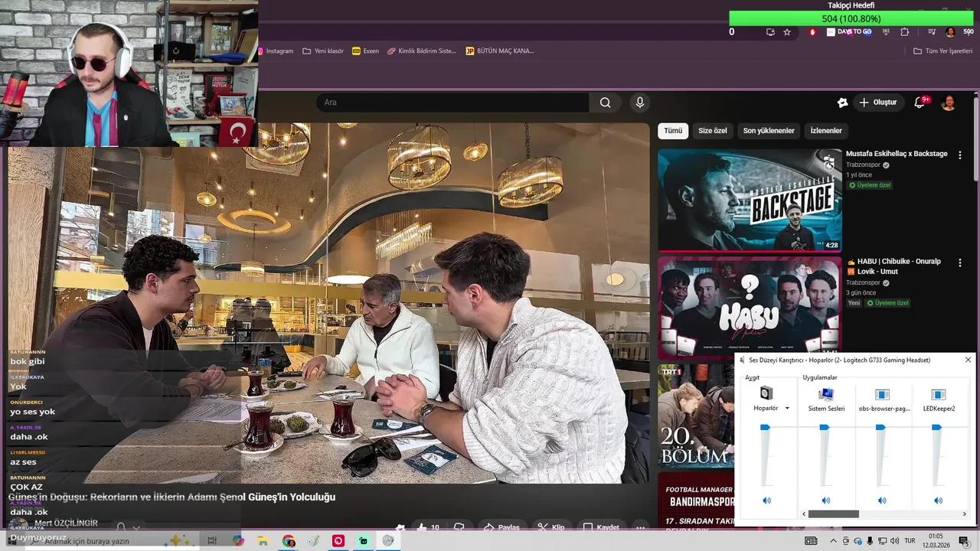Open the Yeni klasör bookmark folder
Screen dimensions: 980x551
pyautogui.click(x=323, y=51)
